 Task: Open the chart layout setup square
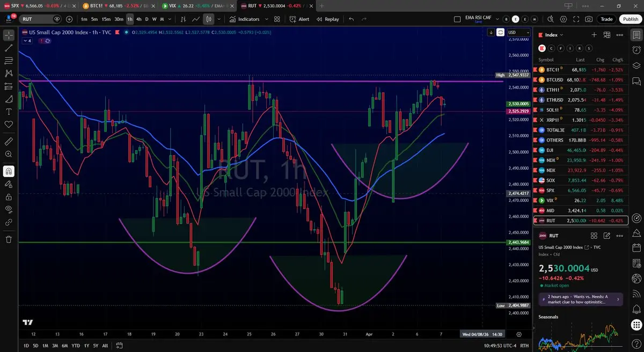457,19
